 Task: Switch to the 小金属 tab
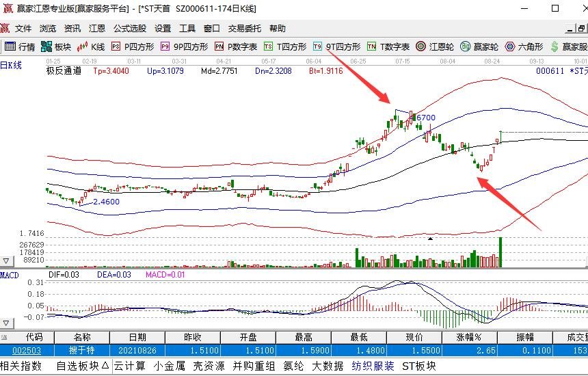[169, 366]
